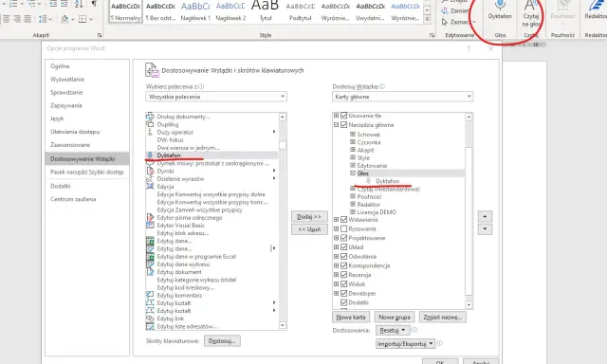607x364 pixels.
Task: Click the move down arrow button
Action: point(485,229)
